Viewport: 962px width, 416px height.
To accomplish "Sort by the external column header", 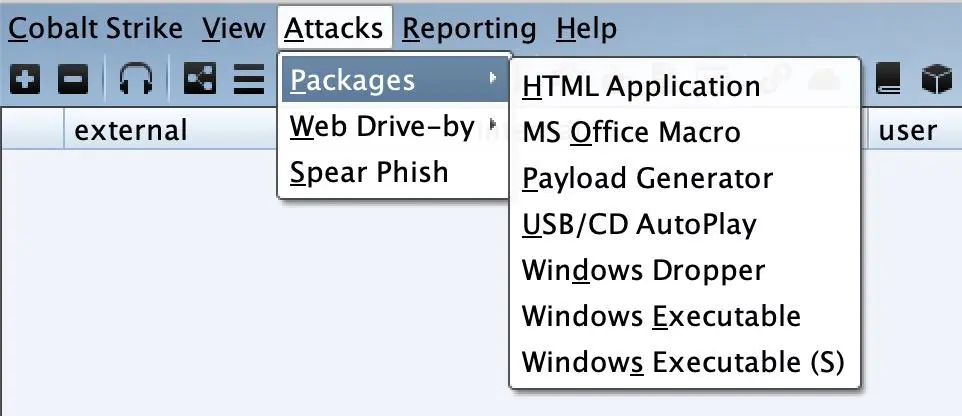I will click(x=131, y=130).
